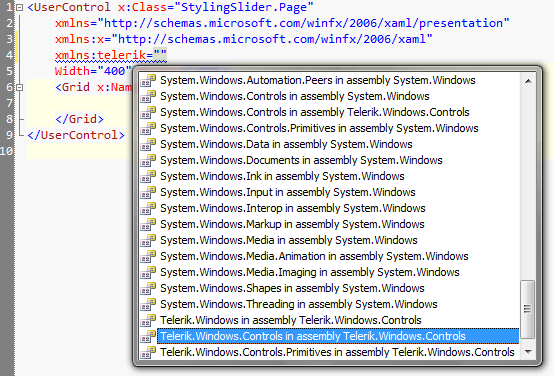The image size is (554, 376).
Task: Select System.Windows.Interop in assembly System.Windows
Action: [293, 208]
